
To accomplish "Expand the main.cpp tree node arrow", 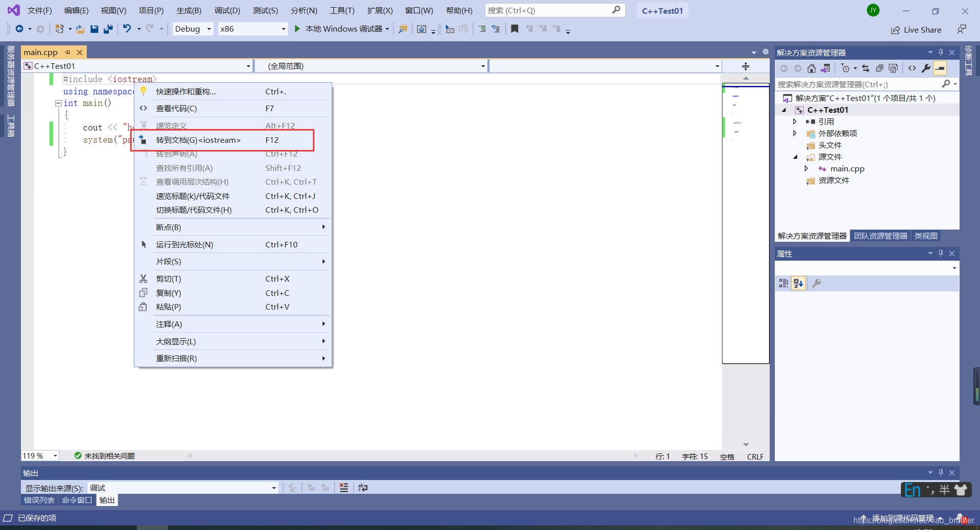I will point(806,168).
